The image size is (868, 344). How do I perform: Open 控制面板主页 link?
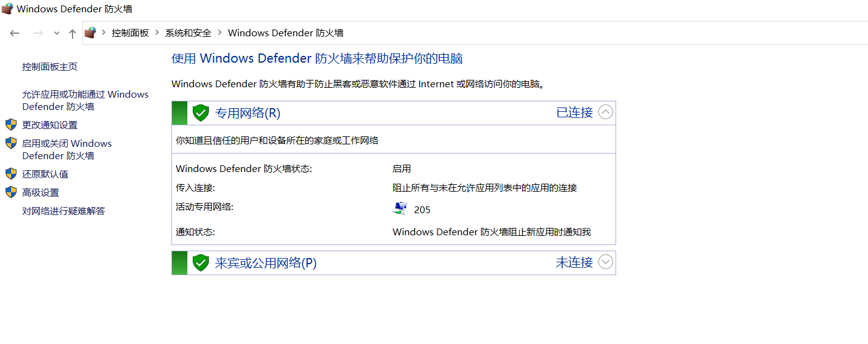50,67
